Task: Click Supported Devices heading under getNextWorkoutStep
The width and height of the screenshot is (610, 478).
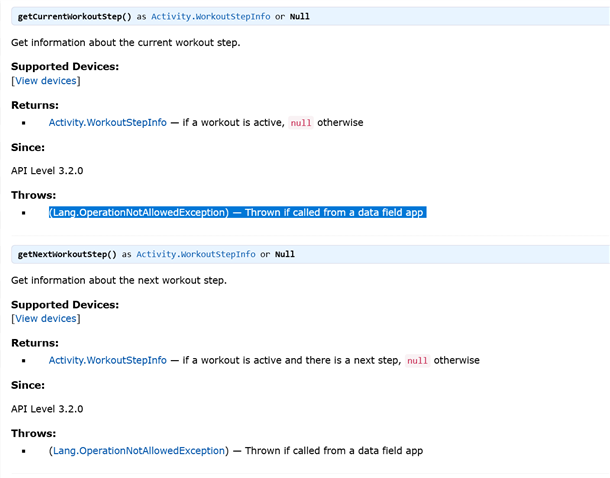Action: tap(64, 304)
